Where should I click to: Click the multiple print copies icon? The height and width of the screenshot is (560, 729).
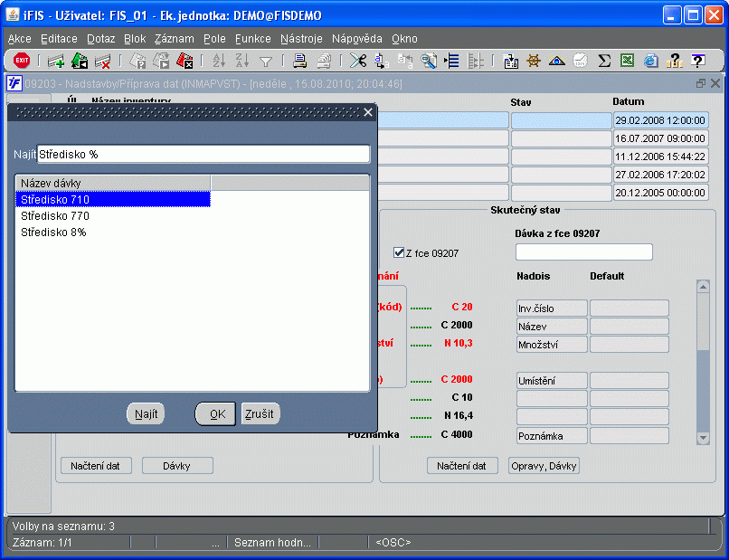(324, 61)
